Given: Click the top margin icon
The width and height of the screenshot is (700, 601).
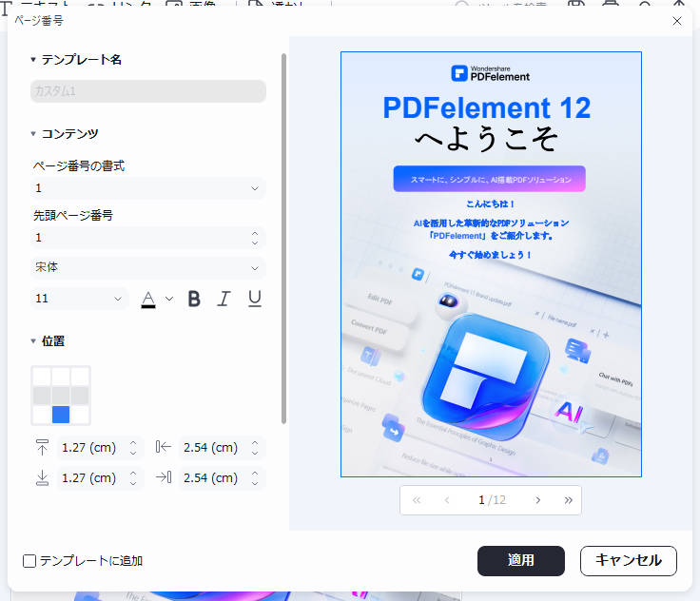Looking at the screenshot, I should tap(42, 447).
